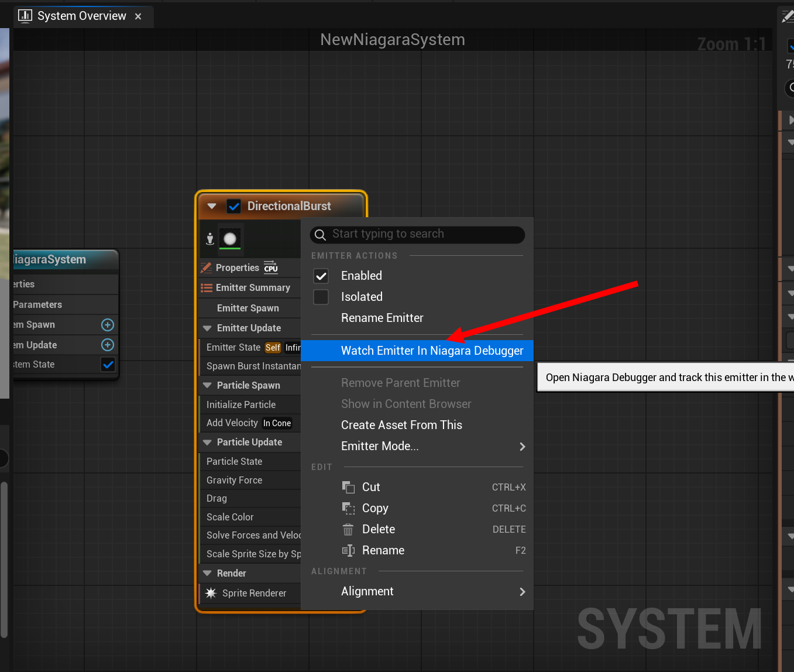The image size is (794, 672).
Task: Click the search magnifier icon
Action: tap(320, 235)
